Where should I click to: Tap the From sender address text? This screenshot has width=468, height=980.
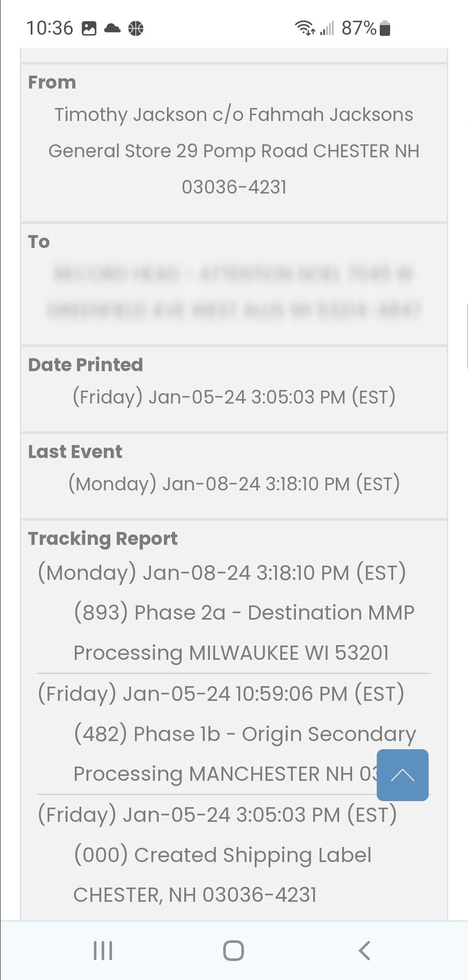[x=234, y=151]
